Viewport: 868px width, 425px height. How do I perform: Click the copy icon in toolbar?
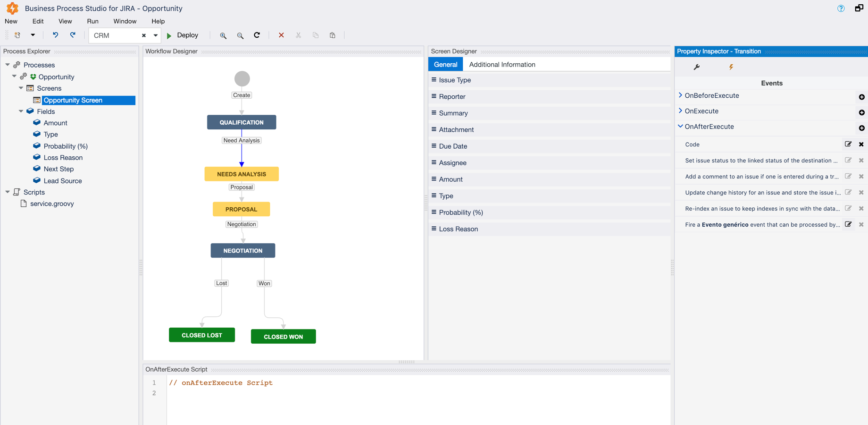click(316, 35)
